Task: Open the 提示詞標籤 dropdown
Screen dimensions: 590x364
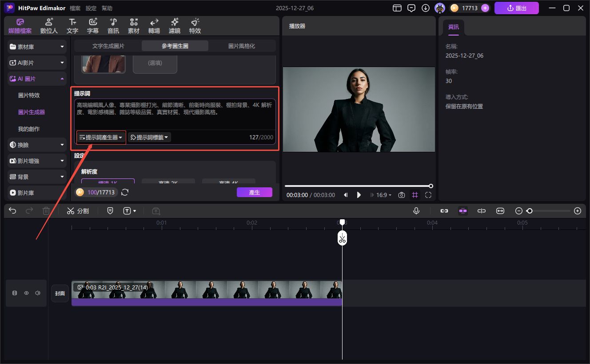Action: (x=149, y=138)
